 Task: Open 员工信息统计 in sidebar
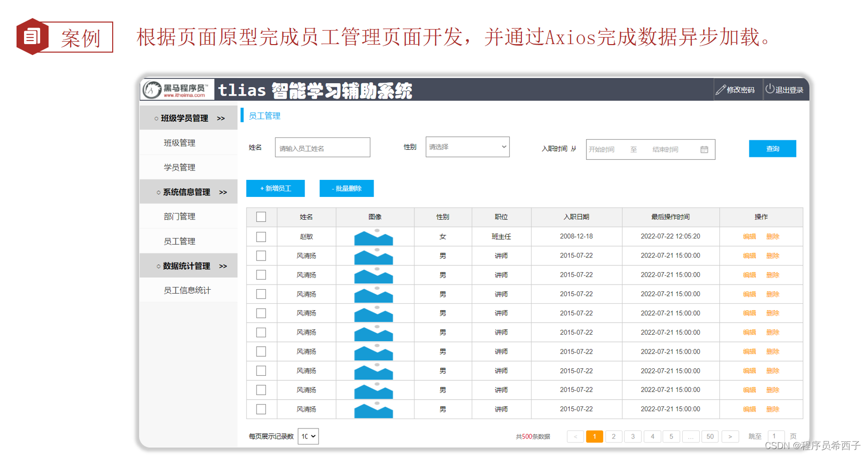pyautogui.click(x=187, y=290)
